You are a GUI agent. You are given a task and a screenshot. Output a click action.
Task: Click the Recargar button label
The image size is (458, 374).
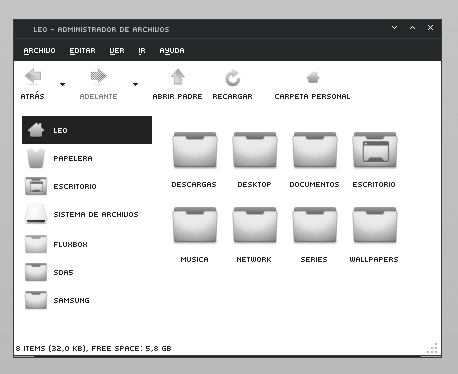click(232, 96)
